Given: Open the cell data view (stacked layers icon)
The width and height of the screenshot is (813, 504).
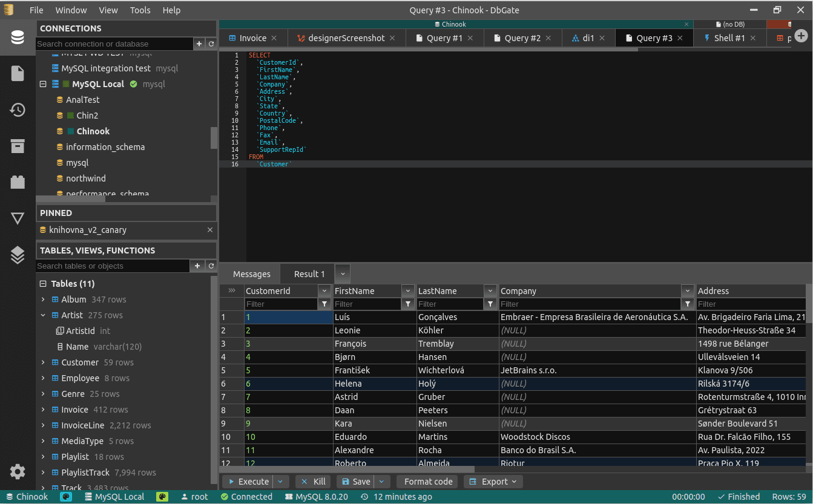Looking at the screenshot, I should (16, 255).
